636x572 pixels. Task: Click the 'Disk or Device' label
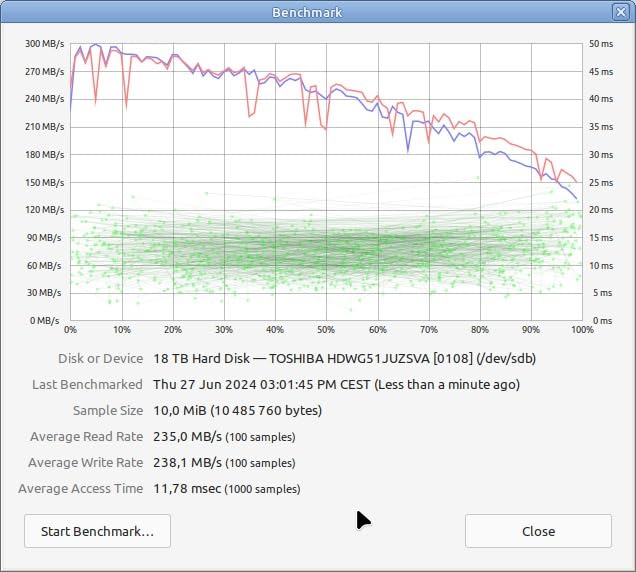[x=101, y=359]
